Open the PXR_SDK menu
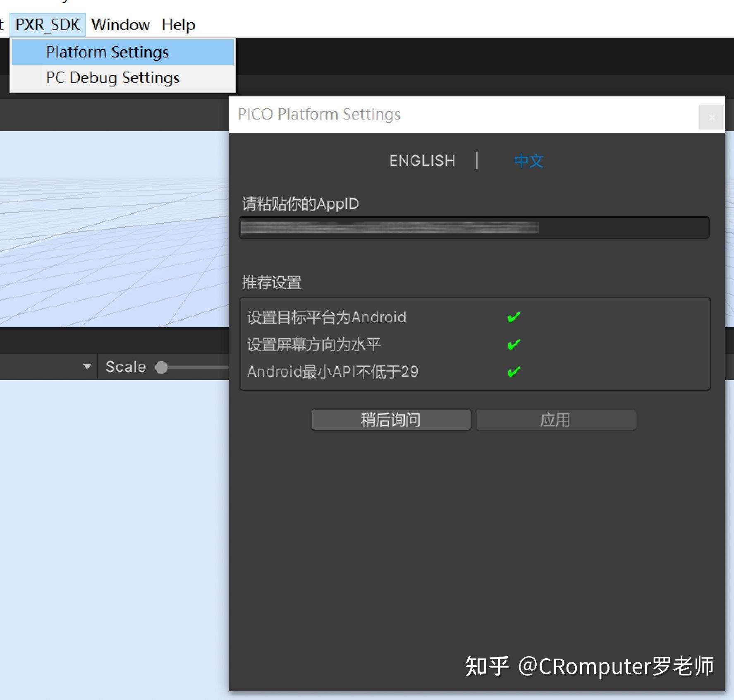This screenshot has height=700, width=734. click(x=48, y=25)
